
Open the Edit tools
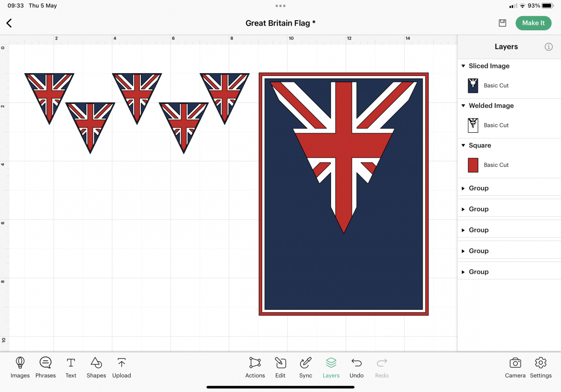(280, 367)
